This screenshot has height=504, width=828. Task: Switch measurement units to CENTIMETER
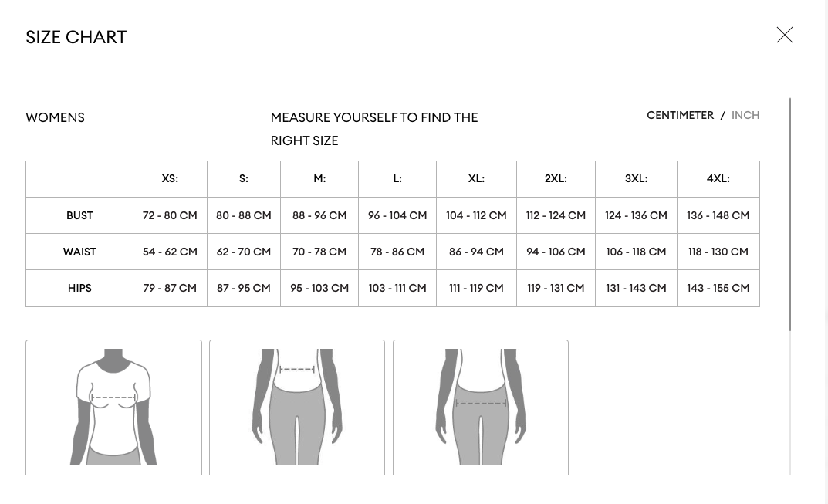pos(680,115)
